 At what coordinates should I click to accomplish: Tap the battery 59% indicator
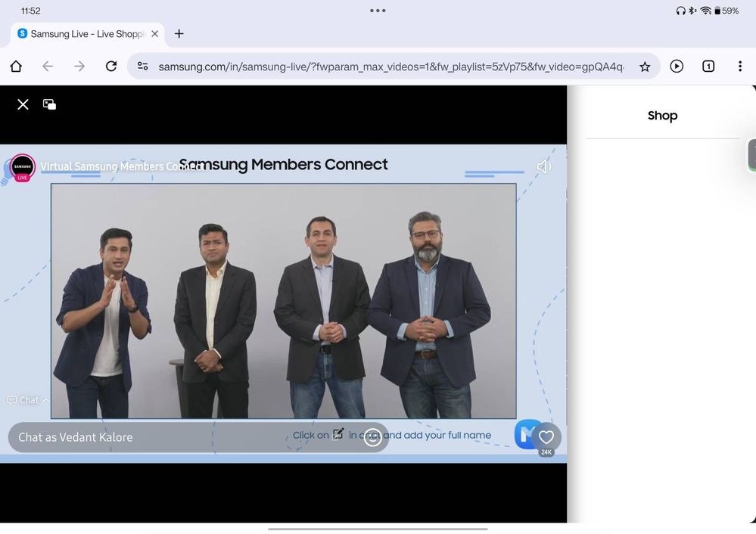pyautogui.click(x=726, y=11)
